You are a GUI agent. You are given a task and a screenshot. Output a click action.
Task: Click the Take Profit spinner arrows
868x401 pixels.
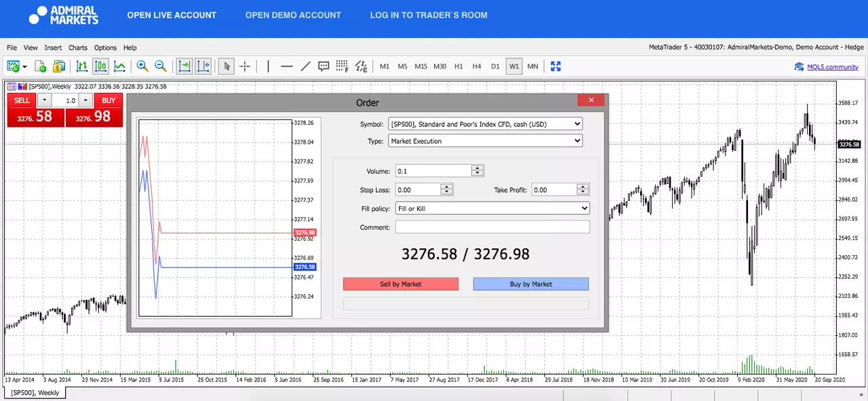pyautogui.click(x=583, y=190)
